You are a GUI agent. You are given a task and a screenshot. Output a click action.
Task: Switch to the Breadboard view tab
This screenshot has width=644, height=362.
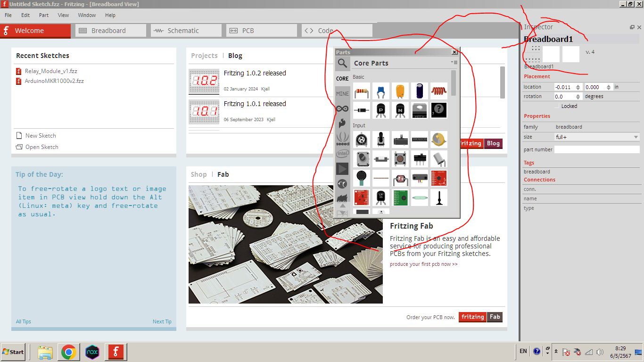click(111, 31)
